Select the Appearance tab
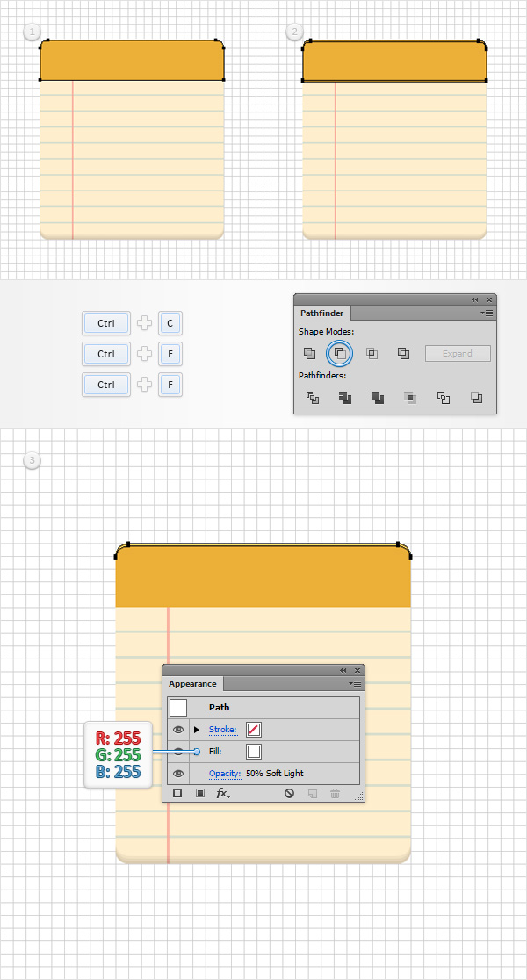 click(x=192, y=684)
